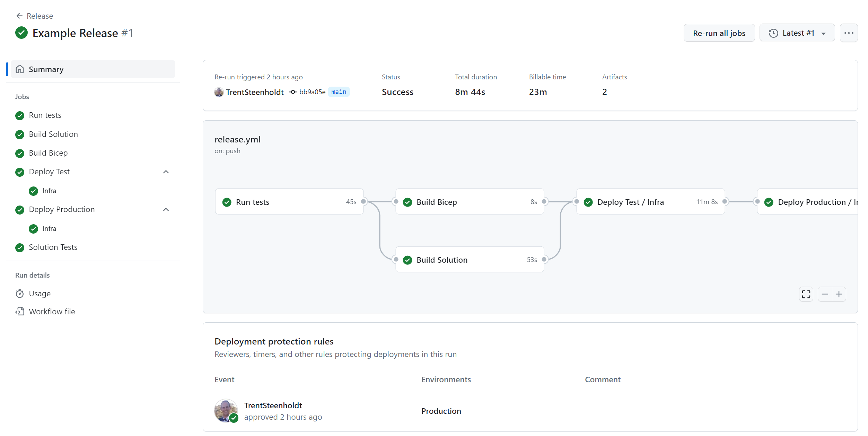This screenshot has width=868, height=436.
Task: Click the success checkmark icon on Deploy Test
Action: (x=20, y=171)
